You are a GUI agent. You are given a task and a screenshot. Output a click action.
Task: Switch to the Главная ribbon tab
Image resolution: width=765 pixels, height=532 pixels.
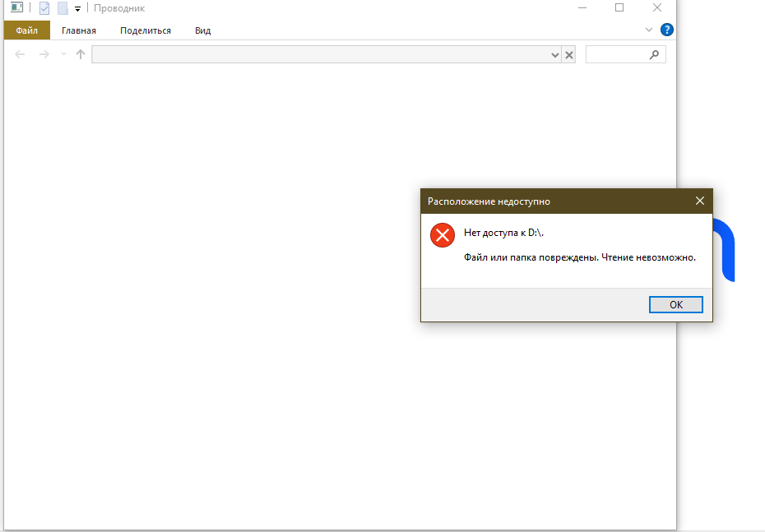tap(79, 30)
